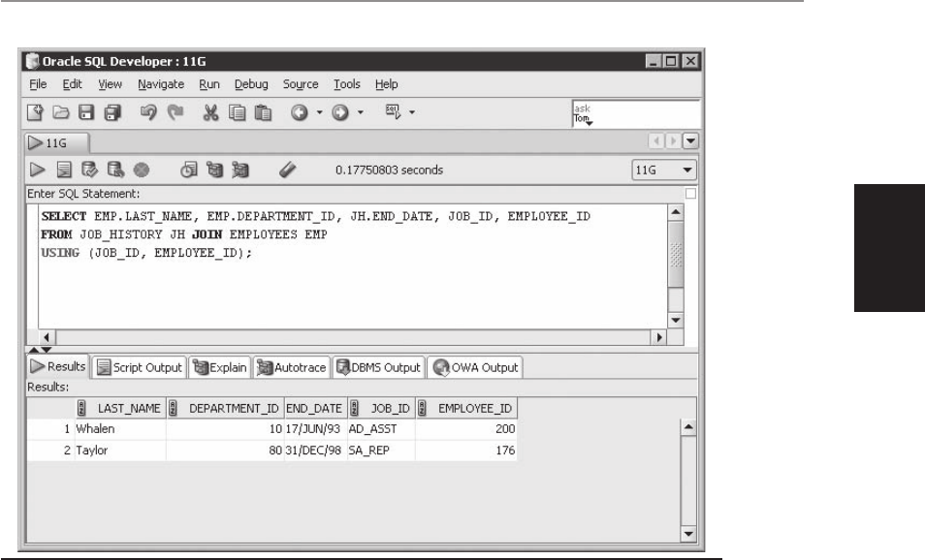Screen dimensions: 925x560
Task: Open the Forward button dropdown arrow
Action: pyautogui.click(x=361, y=112)
